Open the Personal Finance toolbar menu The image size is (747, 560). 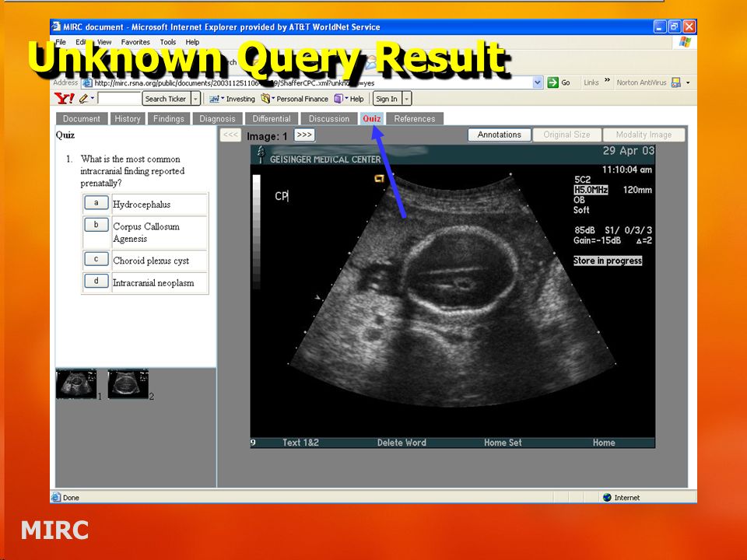click(295, 99)
